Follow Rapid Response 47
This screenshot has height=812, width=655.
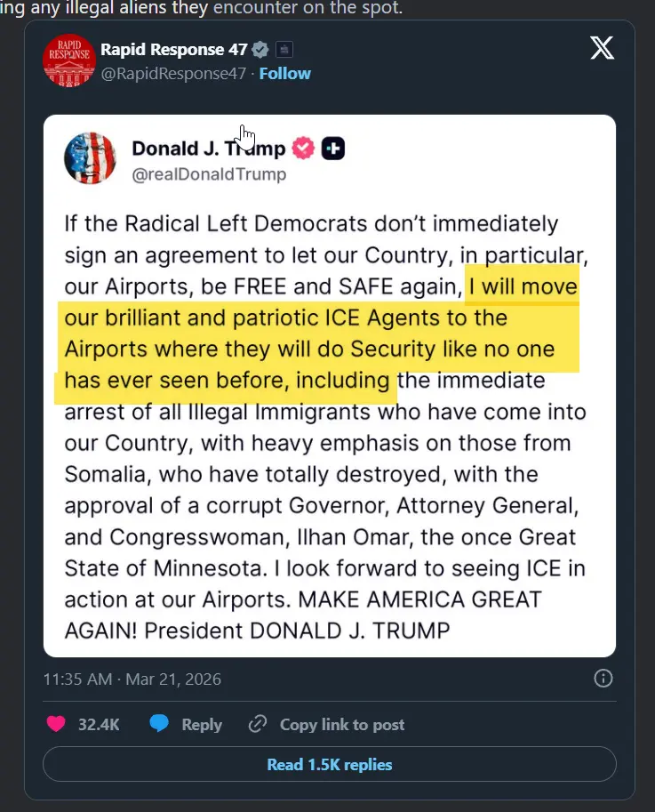[x=284, y=74]
